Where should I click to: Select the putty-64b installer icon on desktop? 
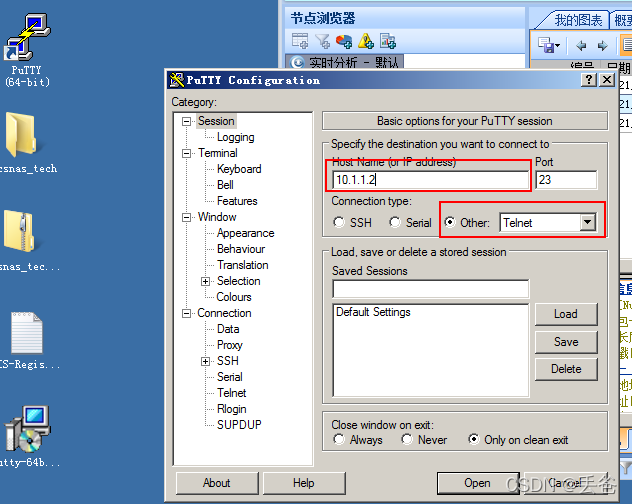coord(27,429)
